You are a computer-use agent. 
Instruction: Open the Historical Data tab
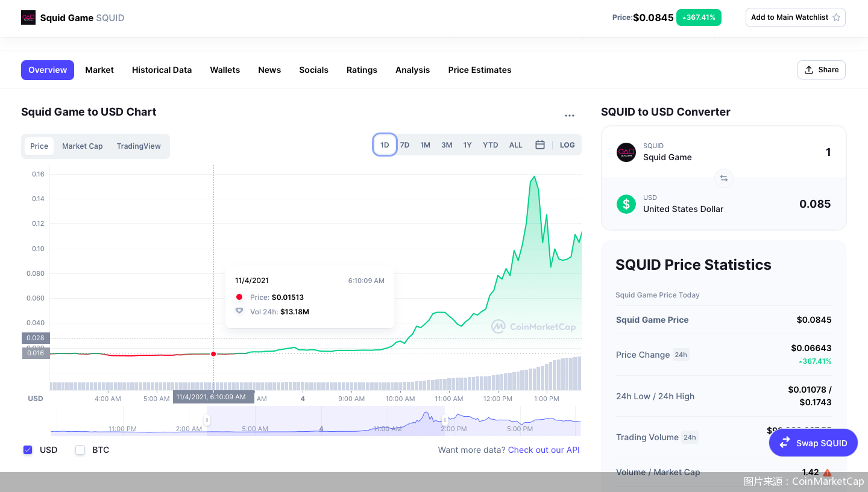[162, 70]
